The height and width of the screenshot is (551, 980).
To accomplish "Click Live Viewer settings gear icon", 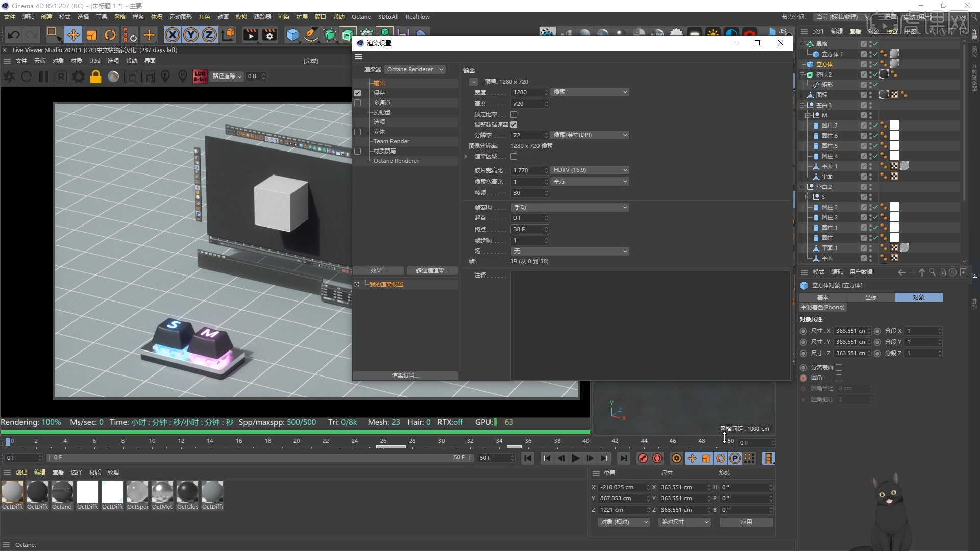I will [x=78, y=77].
